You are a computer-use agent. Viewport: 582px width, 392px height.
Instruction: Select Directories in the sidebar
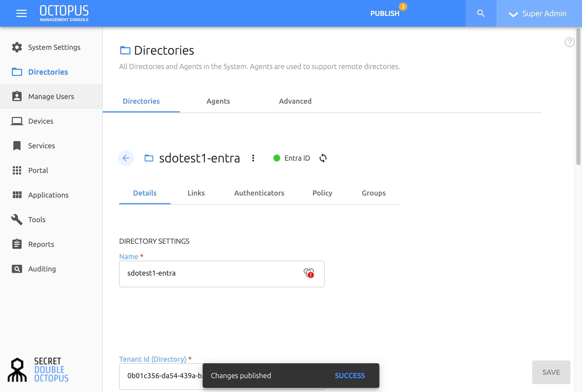point(51,72)
